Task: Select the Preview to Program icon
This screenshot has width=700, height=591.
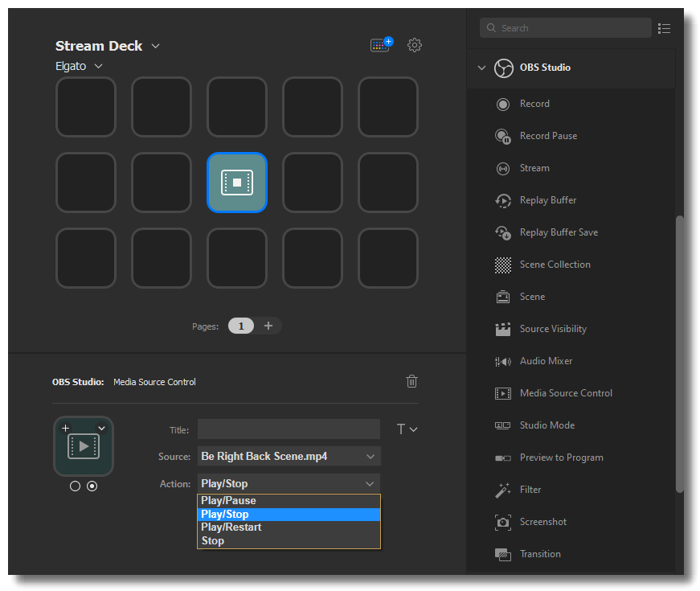Action: click(502, 458)
